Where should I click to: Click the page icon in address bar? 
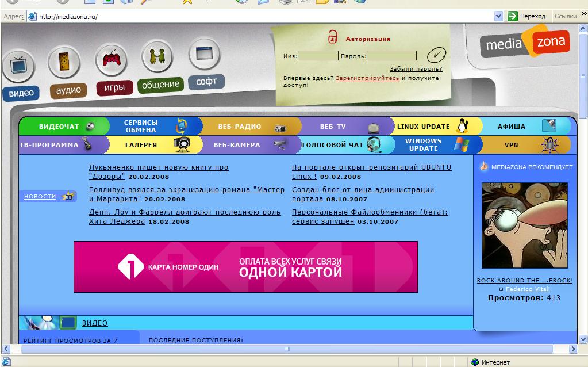(33, 16)
